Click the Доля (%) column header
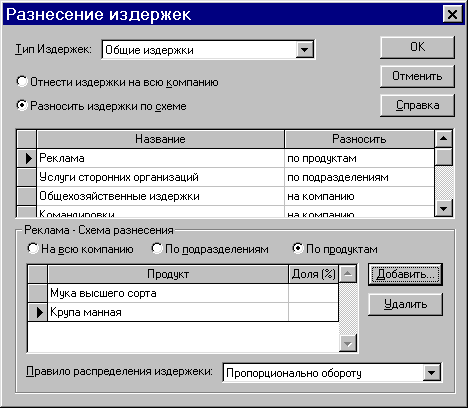This screenshot has height=408, width=468. 313,274
